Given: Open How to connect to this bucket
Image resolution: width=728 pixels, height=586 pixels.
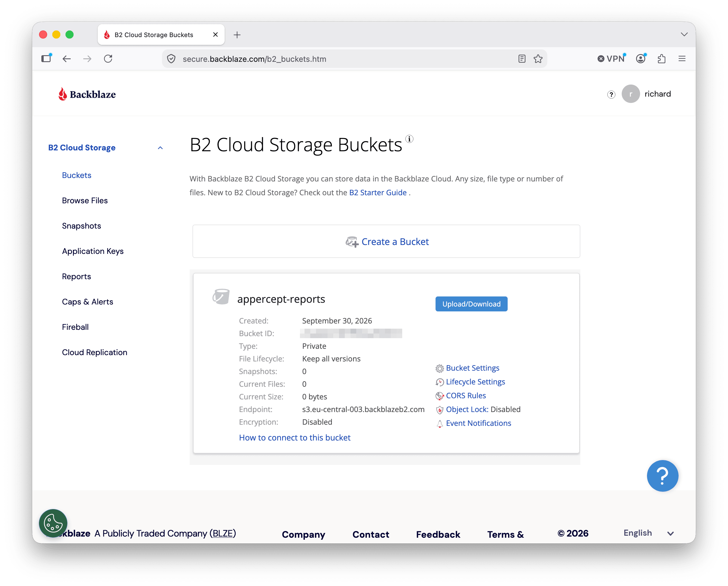Looking at the screenshot, I should [295, 438].
